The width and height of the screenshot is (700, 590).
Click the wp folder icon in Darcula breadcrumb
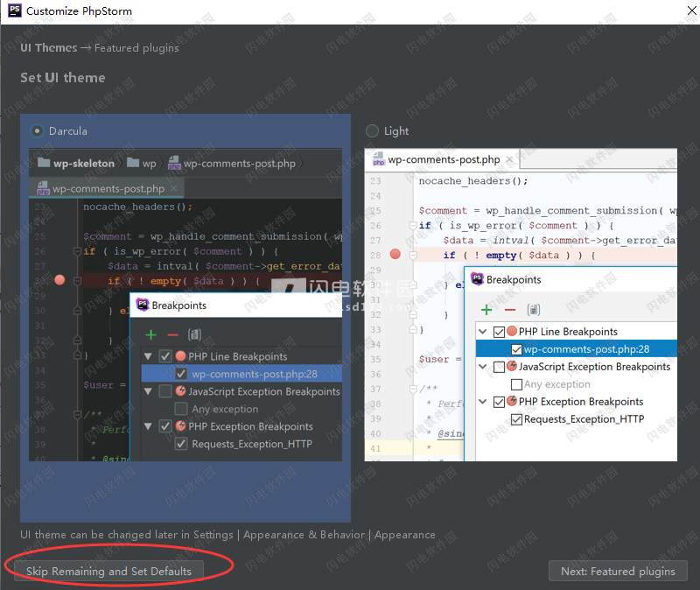pyautogui.click(x=133, y=162)
